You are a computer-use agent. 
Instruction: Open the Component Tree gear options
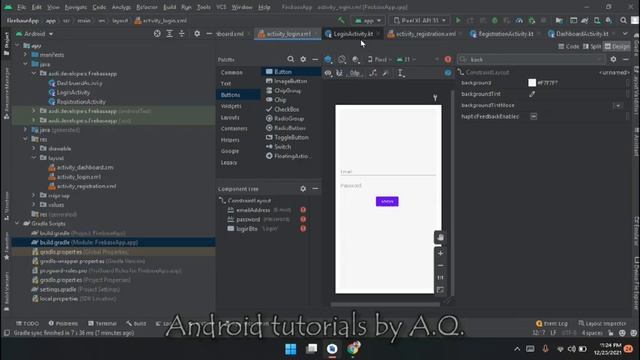(x=303, y=189)
